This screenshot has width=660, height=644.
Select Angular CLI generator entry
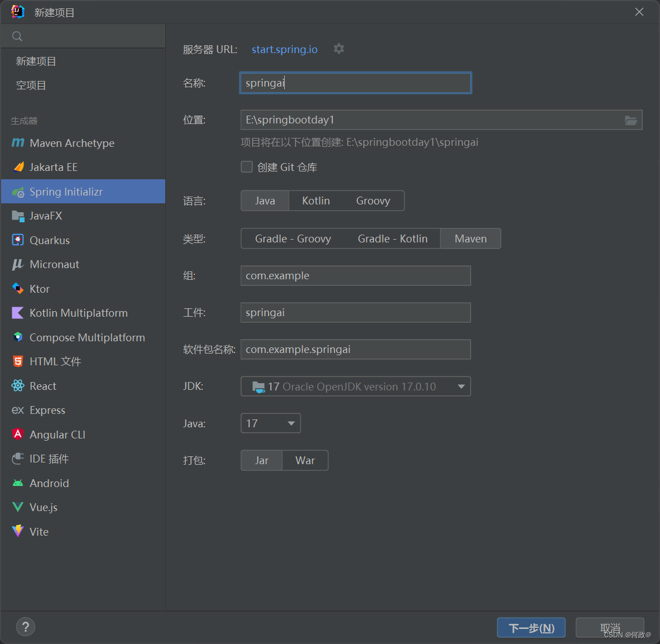point(83,434)
